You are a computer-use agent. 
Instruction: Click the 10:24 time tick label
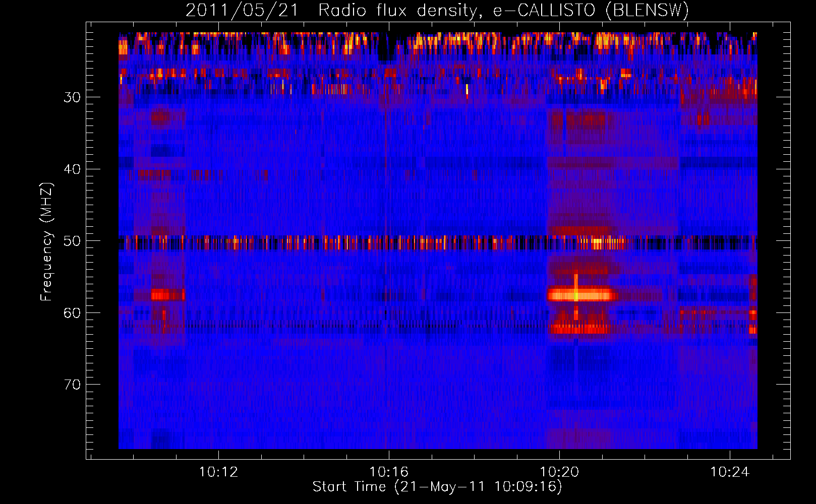coord(730,472)
